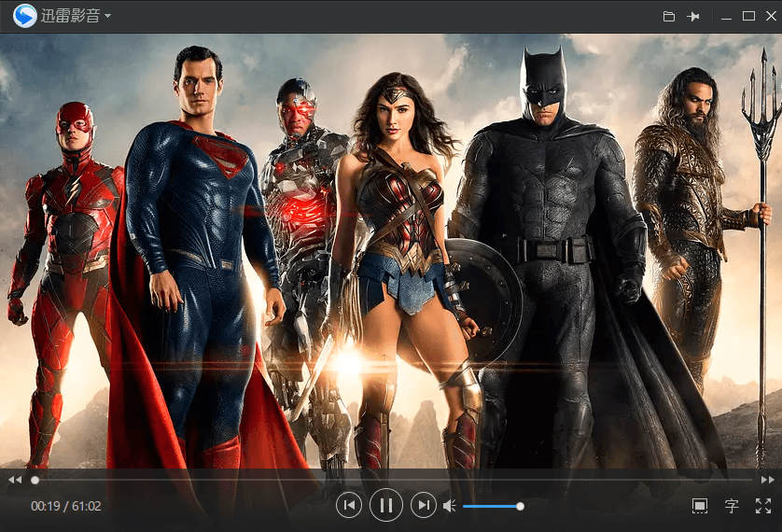Click the rewind double-arrow icon
The image size is (782, 532).
pos(14,480)
